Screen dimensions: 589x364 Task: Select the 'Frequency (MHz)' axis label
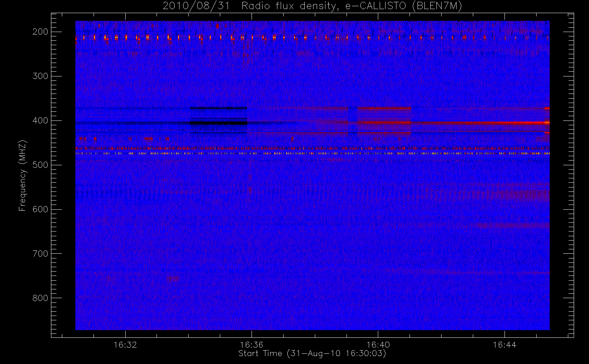point(23,175)
